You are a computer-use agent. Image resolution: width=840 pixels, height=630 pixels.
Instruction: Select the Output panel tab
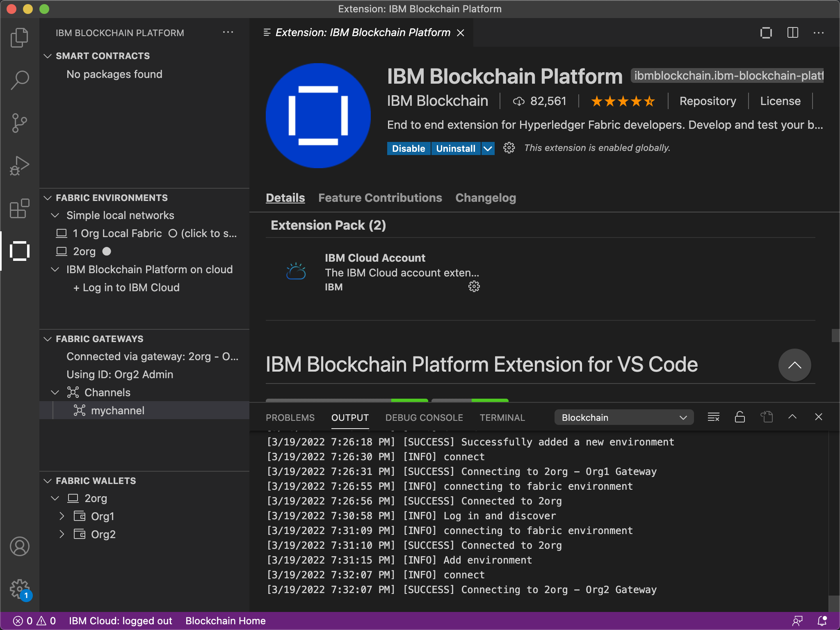350,418
